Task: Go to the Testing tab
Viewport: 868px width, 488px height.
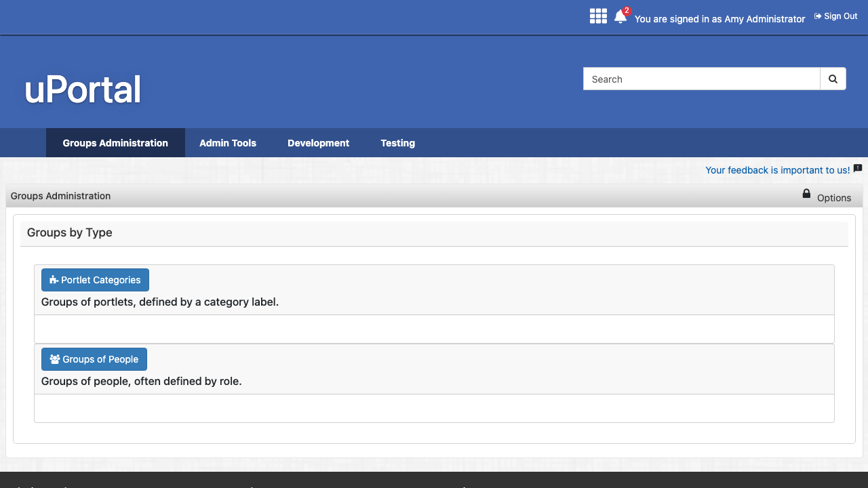Action: click(x=397, y=143)
